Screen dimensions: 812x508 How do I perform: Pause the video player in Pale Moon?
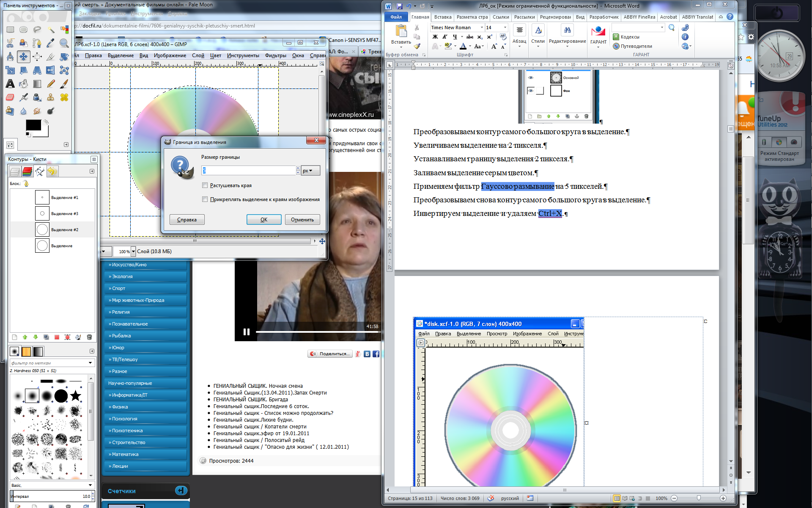247,332
